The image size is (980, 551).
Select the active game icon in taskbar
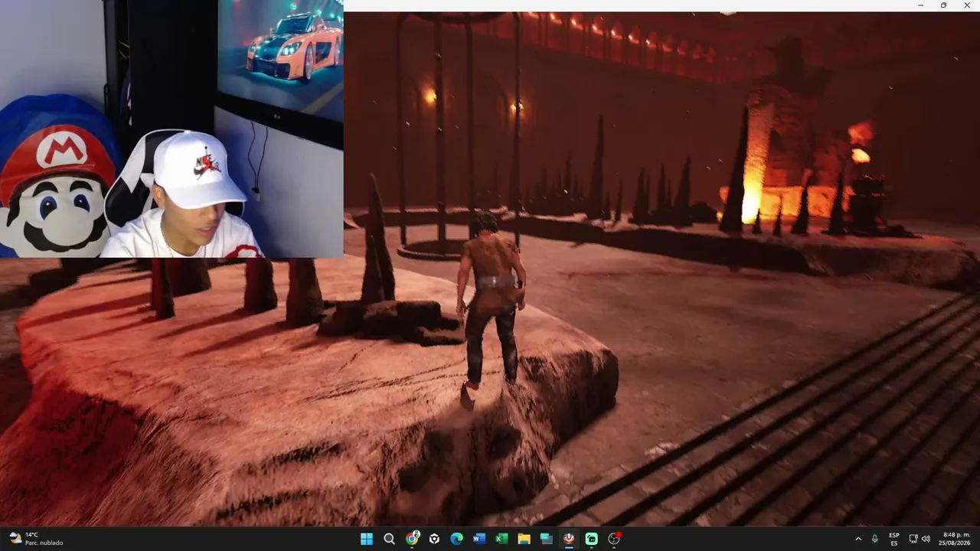click(569, 539)
